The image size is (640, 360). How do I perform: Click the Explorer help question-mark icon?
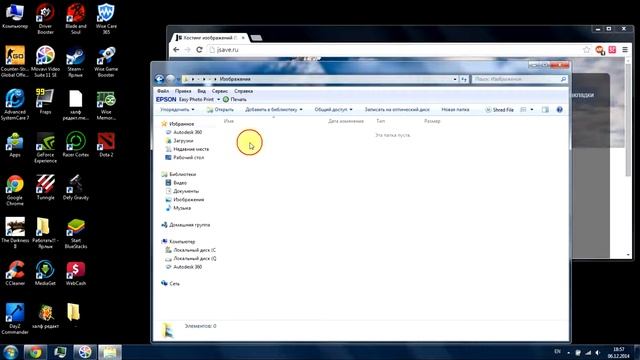(x=560, y=109)
